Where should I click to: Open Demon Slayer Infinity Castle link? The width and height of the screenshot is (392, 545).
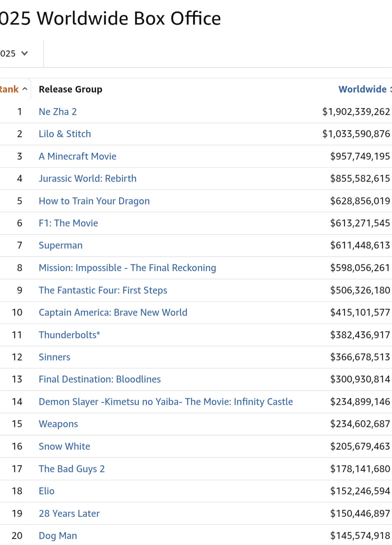click(x=166, y=402)
